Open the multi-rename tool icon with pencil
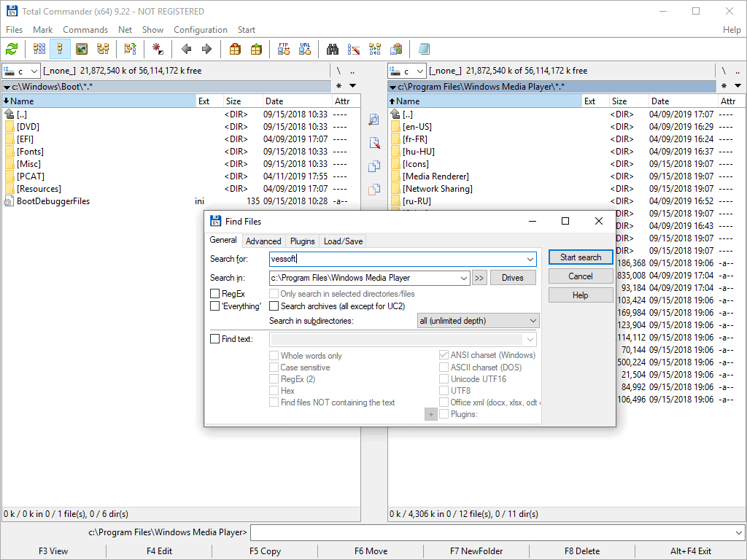747x560 pixels. (x=354, y=49)
